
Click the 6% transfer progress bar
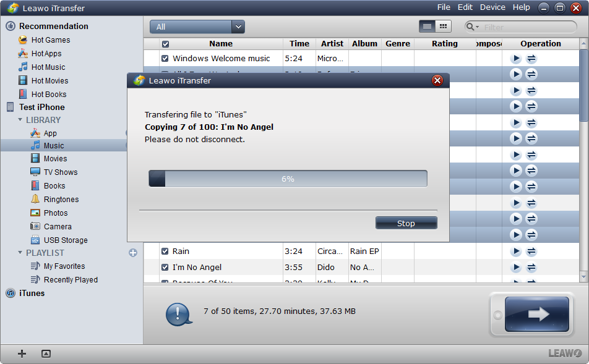(288, 179)
